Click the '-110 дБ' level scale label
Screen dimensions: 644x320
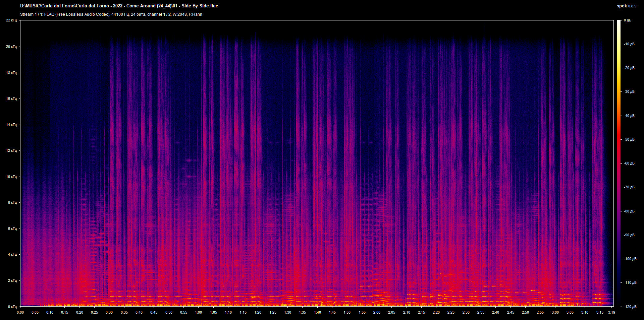630,283
